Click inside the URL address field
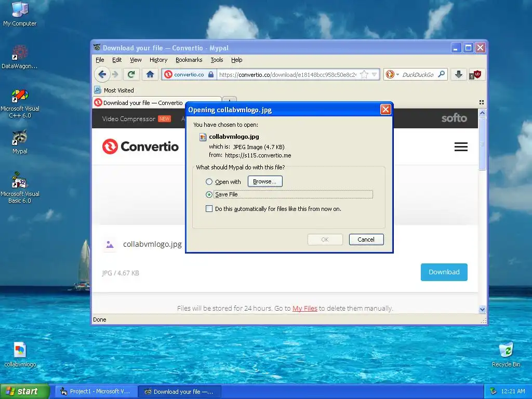Image resolution: width=532 pixels, height=399 pixels. tap(288, 75)
